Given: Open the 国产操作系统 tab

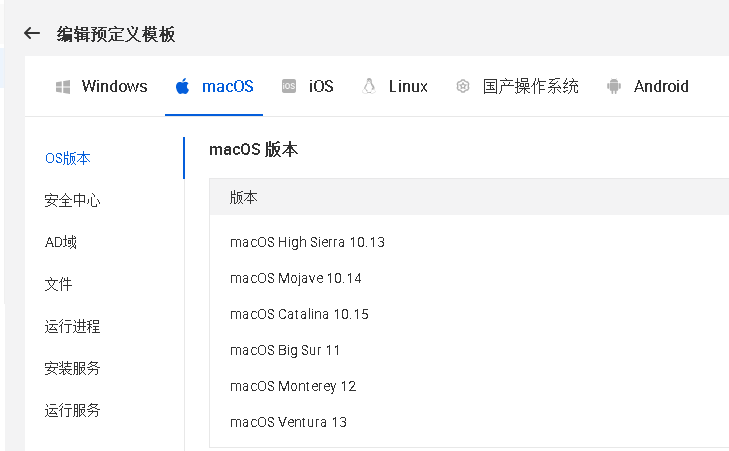Looking at the screenshot, I should pos(530,87).
